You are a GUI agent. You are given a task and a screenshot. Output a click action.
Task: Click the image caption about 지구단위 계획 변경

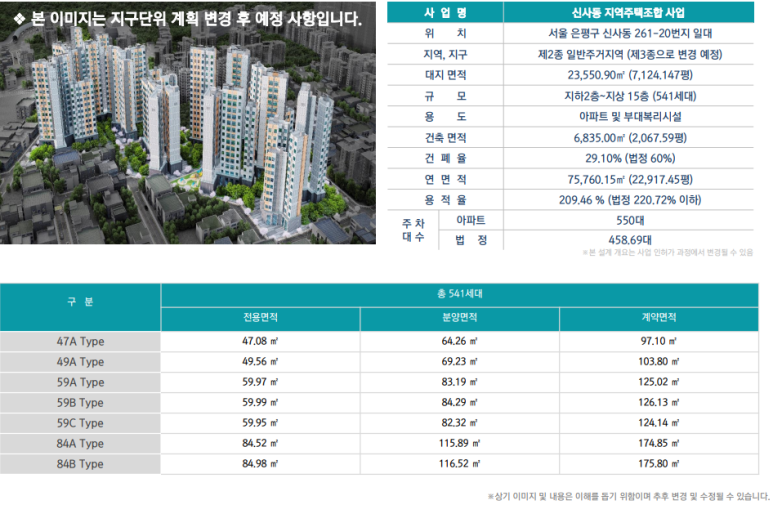(x=188, y=19)
